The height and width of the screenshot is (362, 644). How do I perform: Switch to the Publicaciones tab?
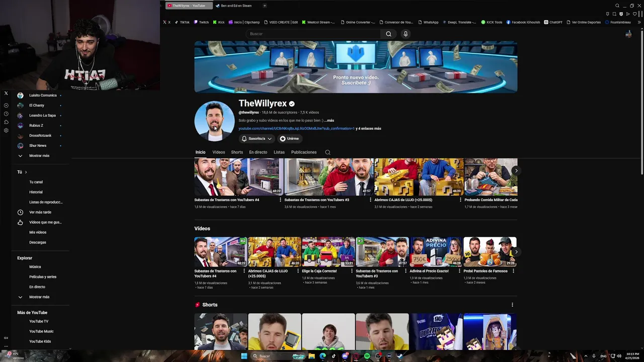tap(304, 152)
